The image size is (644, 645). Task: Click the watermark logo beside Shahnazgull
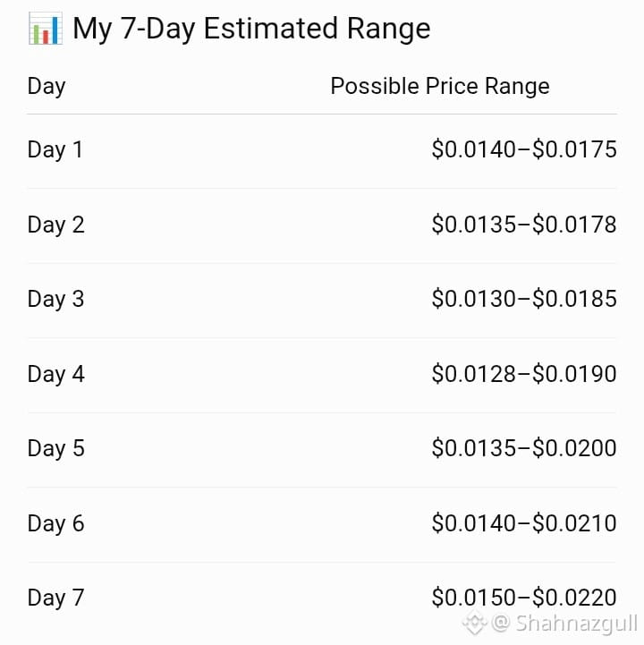[475, 624]
